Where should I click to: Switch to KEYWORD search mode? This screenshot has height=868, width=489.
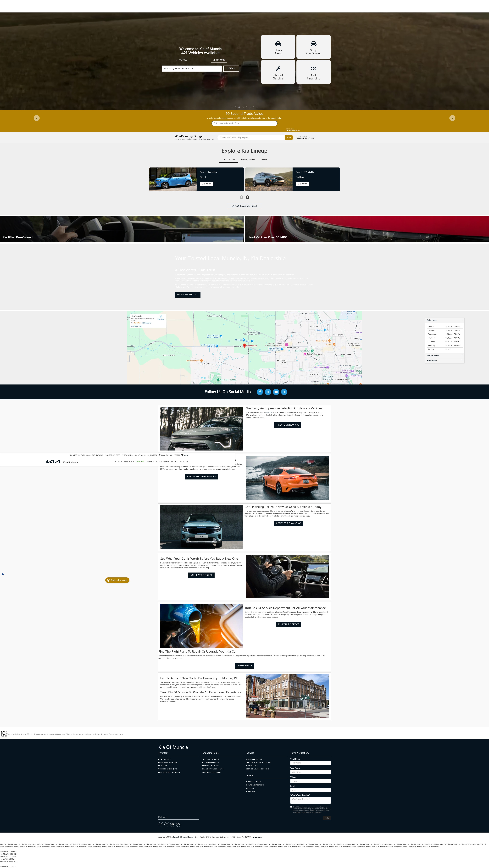219,60
